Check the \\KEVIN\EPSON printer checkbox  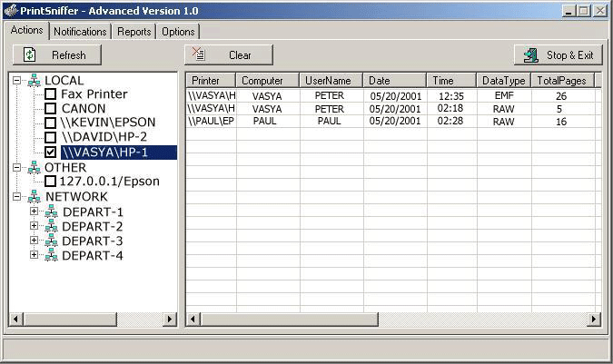[x=51, y=123]
